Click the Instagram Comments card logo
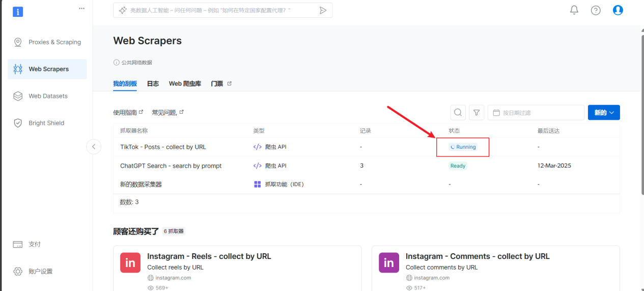Image resolution: width=644 pixels, height=291 pixels. 389,262
